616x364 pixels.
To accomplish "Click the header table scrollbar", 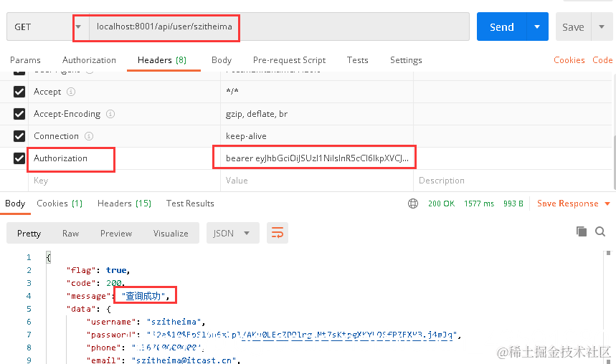I will [614, 161].
